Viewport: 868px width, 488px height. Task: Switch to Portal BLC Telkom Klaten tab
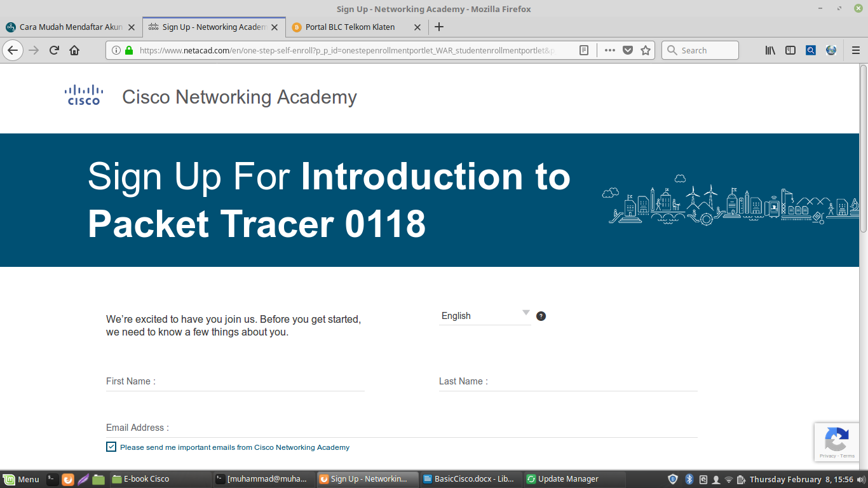356,27
